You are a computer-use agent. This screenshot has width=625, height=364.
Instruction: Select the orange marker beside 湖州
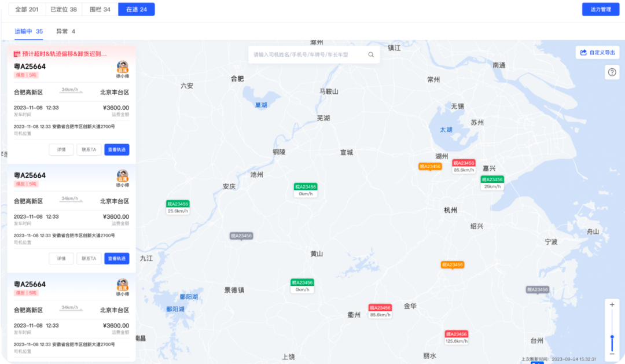[x=429, y=167]
